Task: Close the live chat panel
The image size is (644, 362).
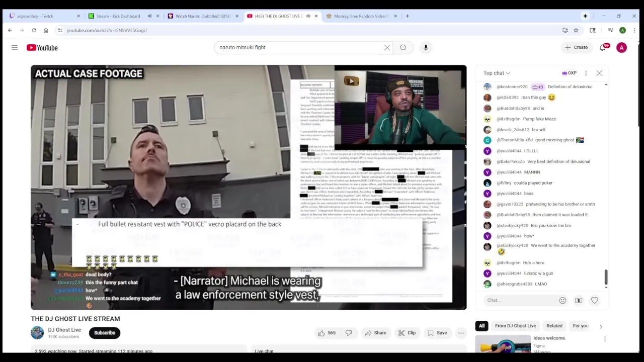Action: [599, 73]
